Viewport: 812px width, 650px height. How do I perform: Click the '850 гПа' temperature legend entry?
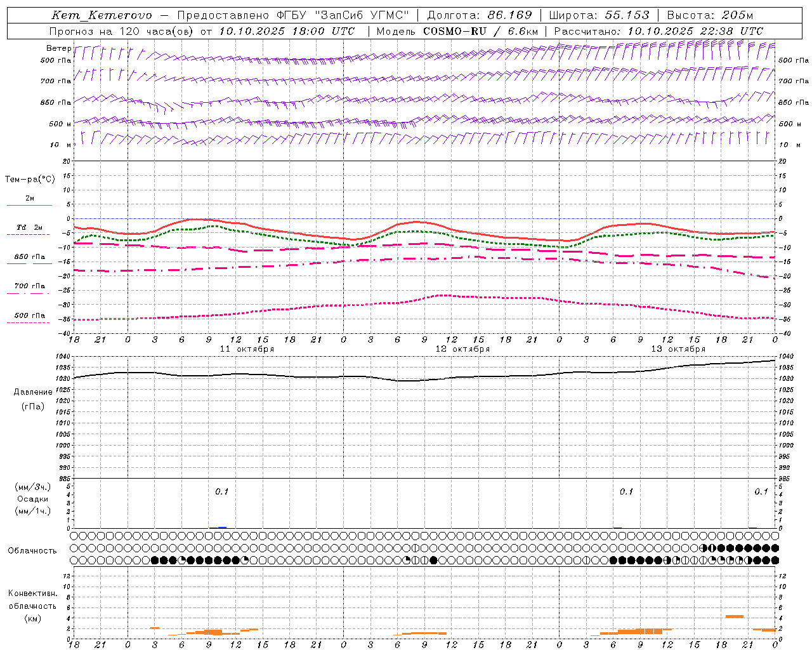click(29, 257)
